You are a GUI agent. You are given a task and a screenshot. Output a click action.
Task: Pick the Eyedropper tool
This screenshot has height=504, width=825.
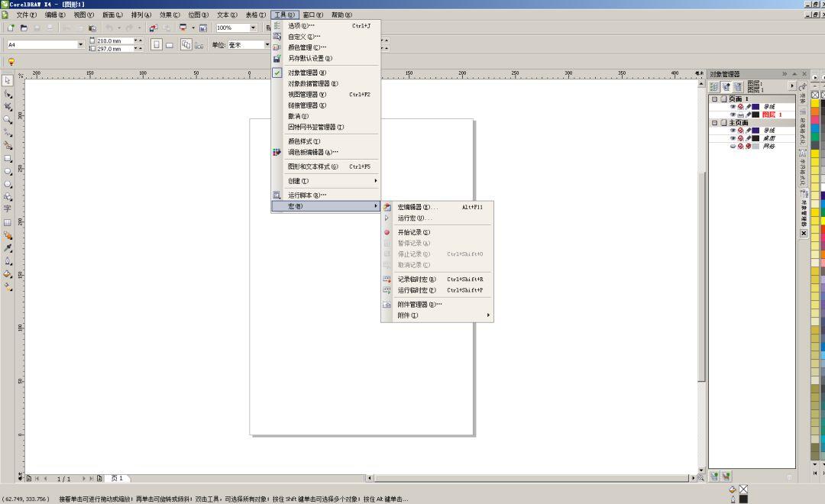pyautogui.click(x=8, y=248)
